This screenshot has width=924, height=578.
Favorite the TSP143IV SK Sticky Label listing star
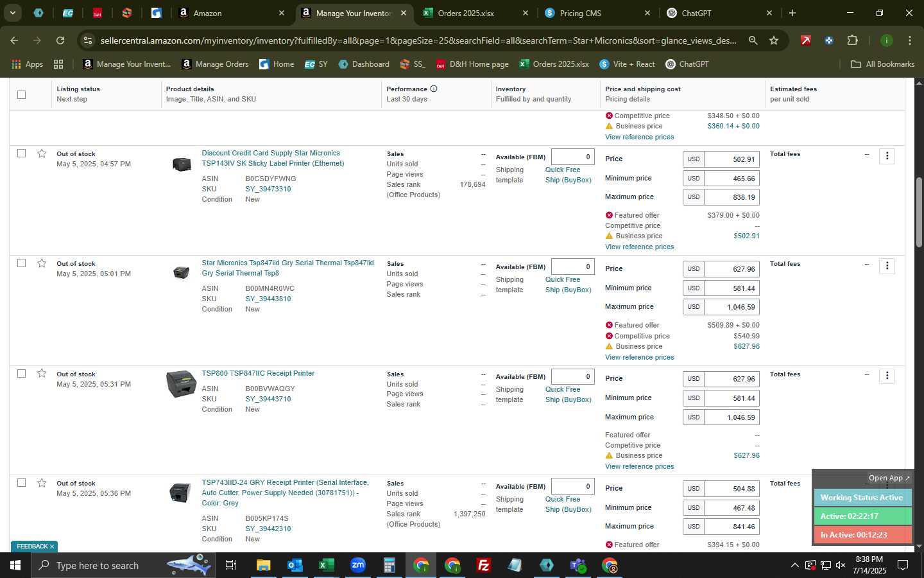[x=42, y=153]
